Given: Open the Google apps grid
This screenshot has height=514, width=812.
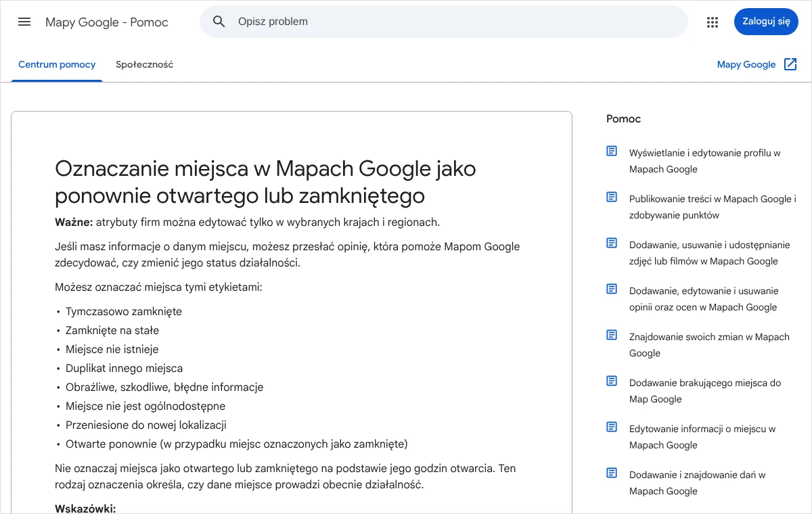Looking at the screenshot, I should pos(713,22).
